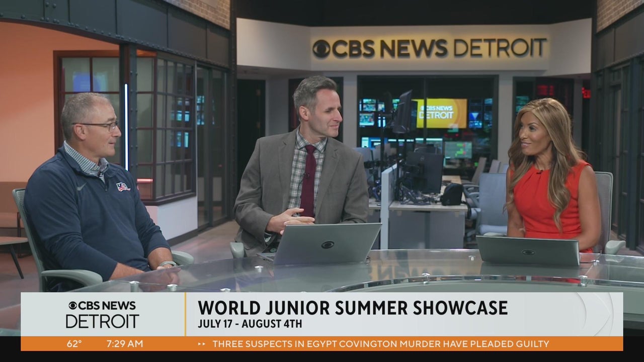Click the logo on the center laptop lid
Viewport: 644px width, 362px height.
point(328,244)
